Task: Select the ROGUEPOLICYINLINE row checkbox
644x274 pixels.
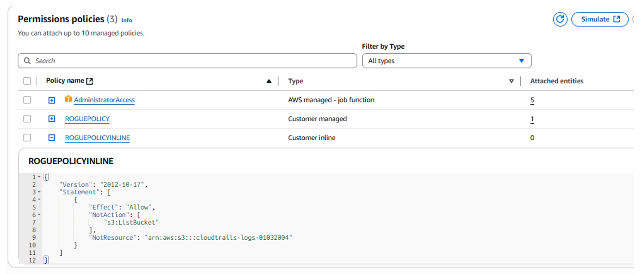Action: click(27, 138)
